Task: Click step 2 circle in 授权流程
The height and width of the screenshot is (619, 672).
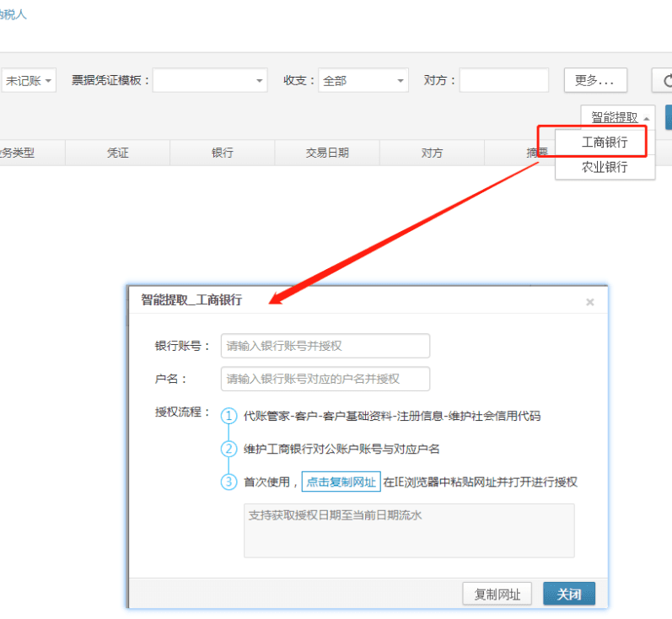Action: (228, 449)
